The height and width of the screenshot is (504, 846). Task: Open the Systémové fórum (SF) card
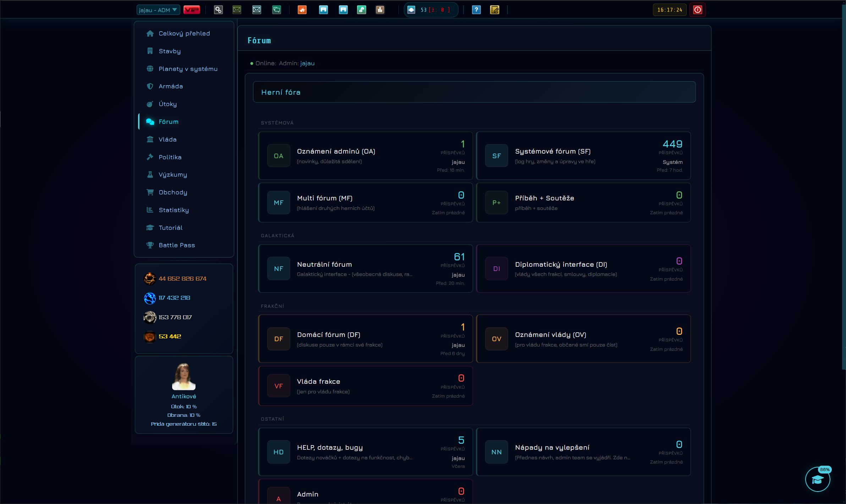[583, 156]
